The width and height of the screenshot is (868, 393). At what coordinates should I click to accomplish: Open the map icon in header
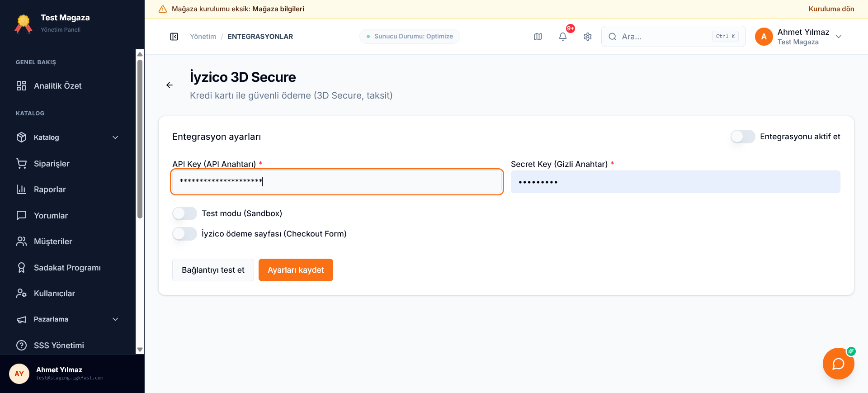(538, 37)
